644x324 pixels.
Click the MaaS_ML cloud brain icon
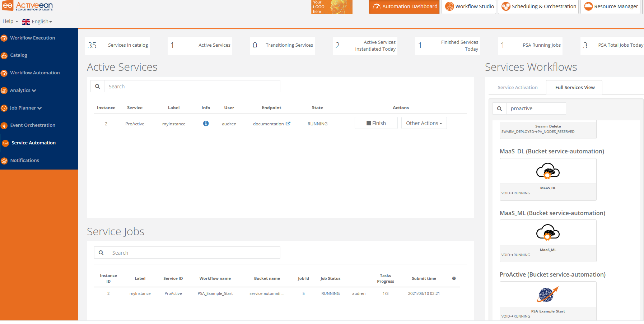click(548, 232)
